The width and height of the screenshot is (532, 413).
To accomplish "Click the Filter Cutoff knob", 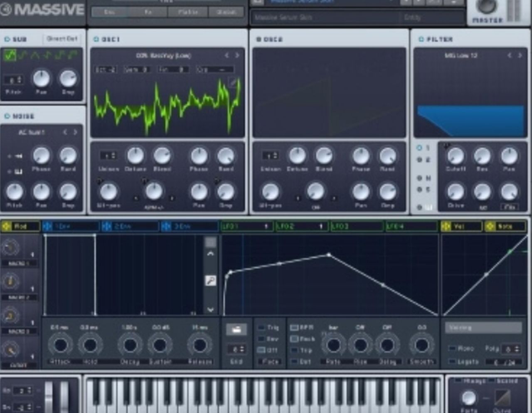I will pyautogui.click(x=456, y=156).
